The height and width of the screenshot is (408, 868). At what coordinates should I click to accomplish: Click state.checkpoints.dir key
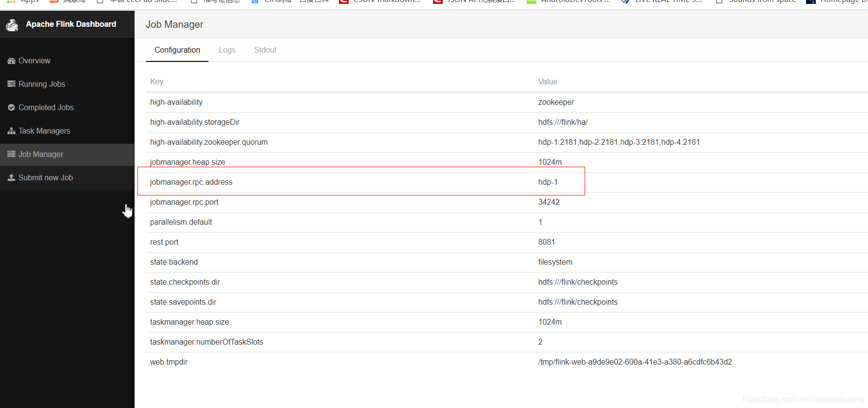pos(185,282)
